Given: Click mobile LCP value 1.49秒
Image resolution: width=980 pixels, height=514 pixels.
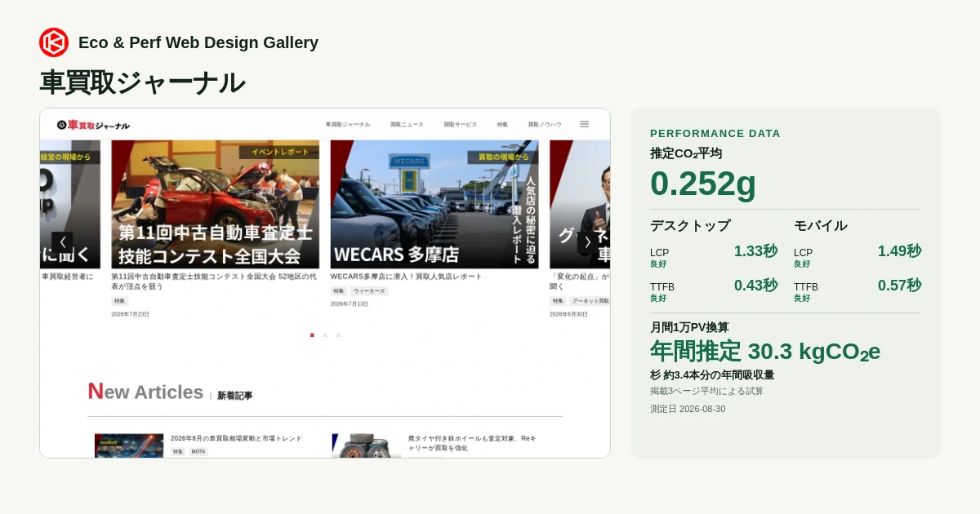Looking at the screenshot, I should [x=899, y=251].
